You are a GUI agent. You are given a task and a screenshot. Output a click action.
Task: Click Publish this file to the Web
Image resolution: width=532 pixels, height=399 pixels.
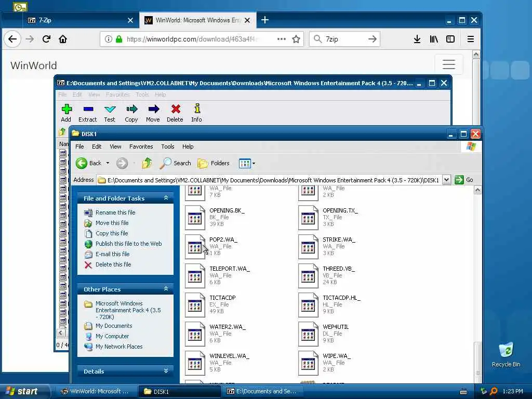point(129,244)
